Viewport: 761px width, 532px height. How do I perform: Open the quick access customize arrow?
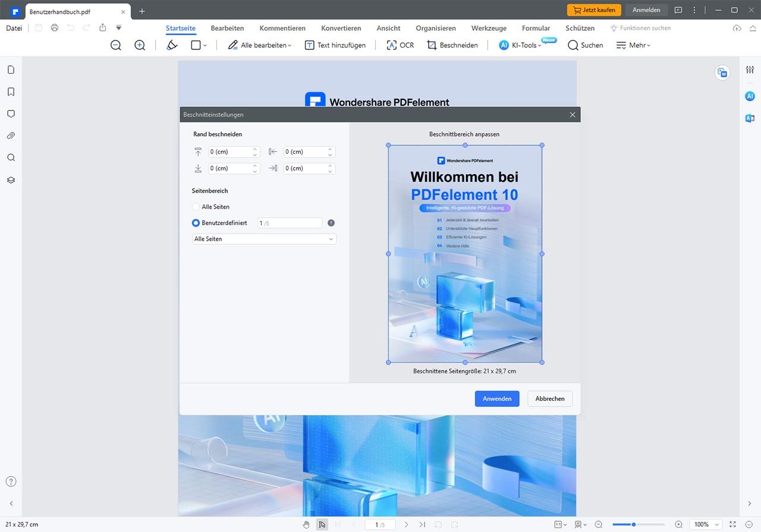tap(119, 28)
